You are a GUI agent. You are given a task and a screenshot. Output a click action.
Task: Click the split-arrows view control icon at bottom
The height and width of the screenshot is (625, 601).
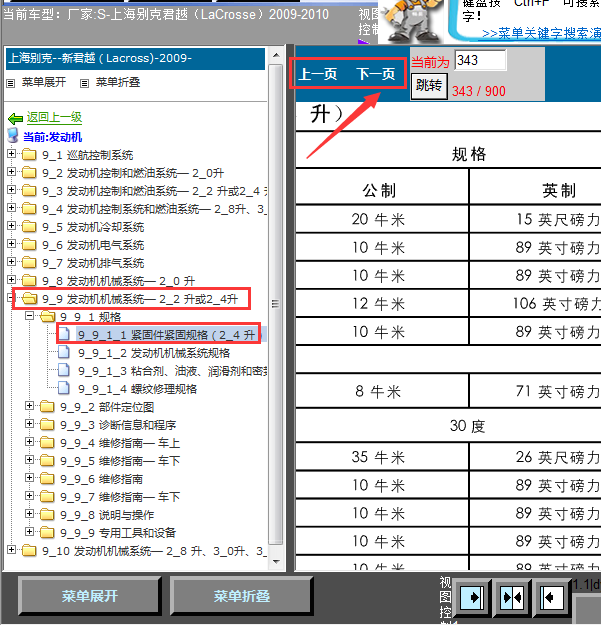click(x=511, y=597)
